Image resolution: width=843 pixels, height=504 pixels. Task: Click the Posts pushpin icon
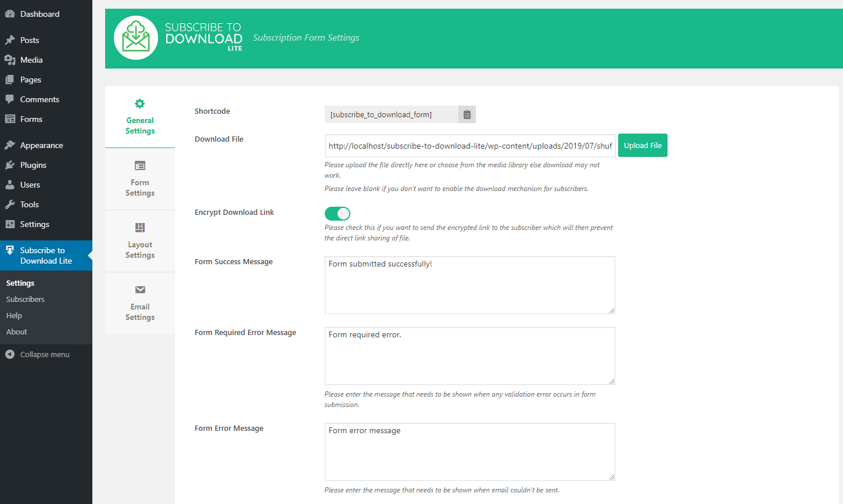click(10, 40)
